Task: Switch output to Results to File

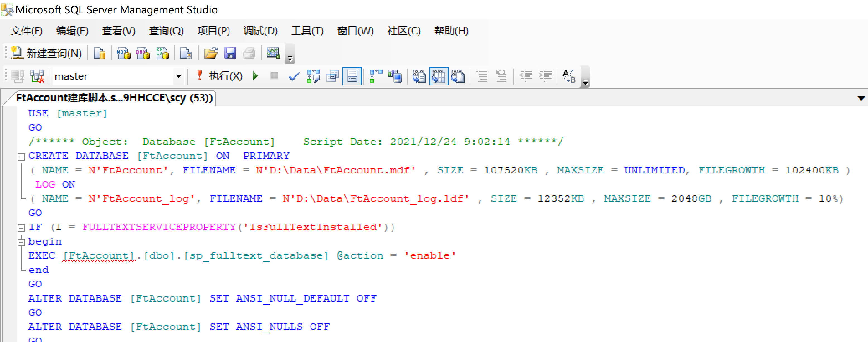Action: pos(458,76)
